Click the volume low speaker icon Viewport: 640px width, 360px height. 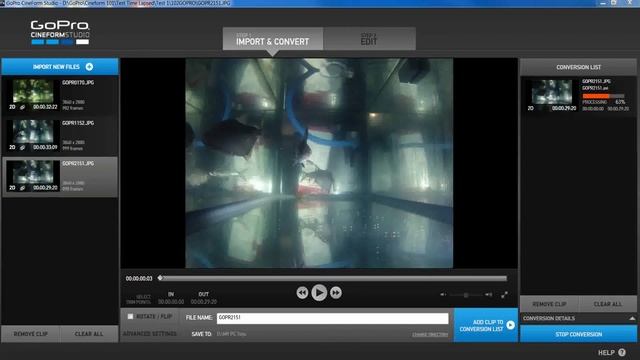443,294
